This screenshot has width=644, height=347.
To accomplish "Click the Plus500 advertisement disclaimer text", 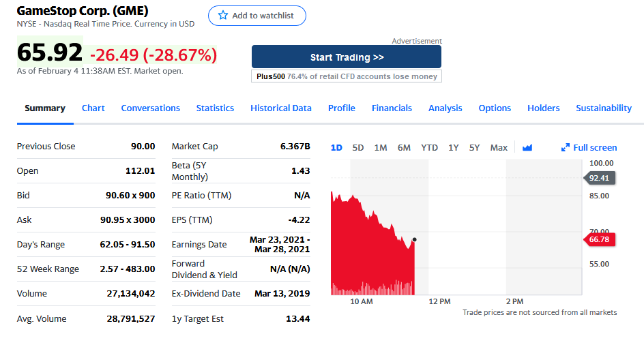I will pos(347,76).
